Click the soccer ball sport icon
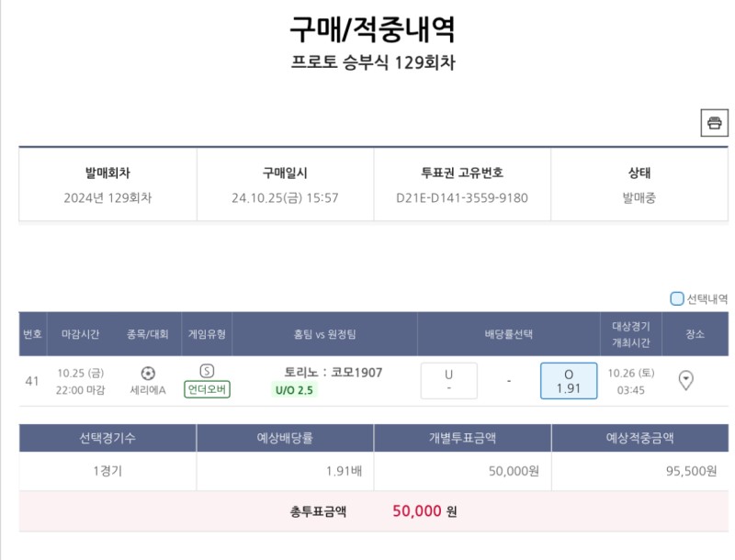This screenshot has width=735, height=560. [x=148, y=373]
